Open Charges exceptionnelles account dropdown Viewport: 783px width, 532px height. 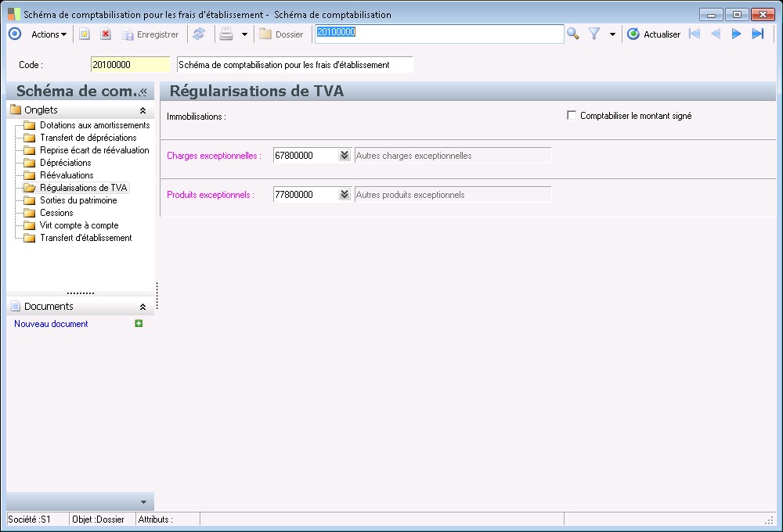[x=345, y=155]
